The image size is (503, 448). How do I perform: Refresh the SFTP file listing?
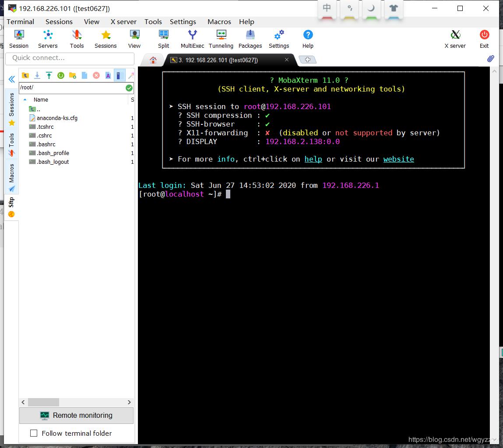[61, 75]
